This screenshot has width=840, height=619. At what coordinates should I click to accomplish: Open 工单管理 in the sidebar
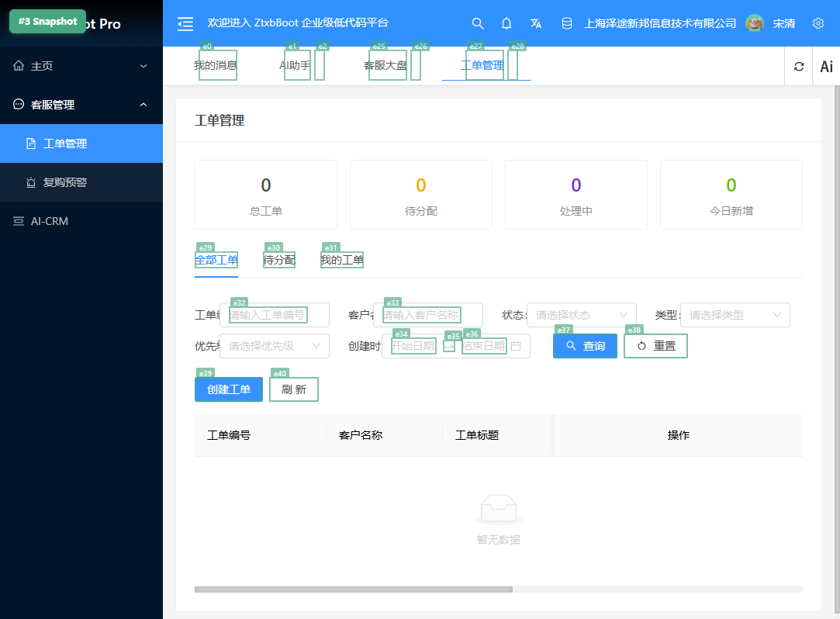[x=81, y=144]
